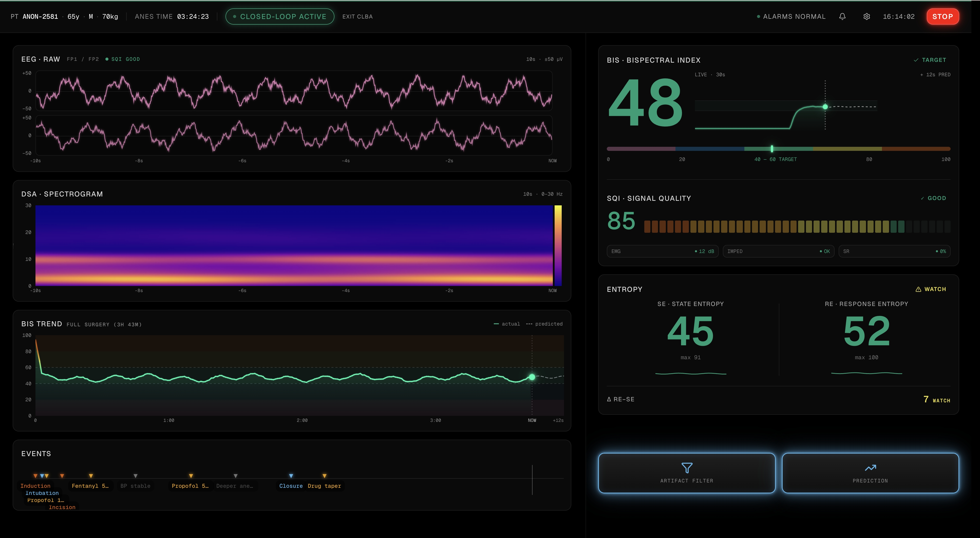Click the Response Entropy value 52

[867, 331]
